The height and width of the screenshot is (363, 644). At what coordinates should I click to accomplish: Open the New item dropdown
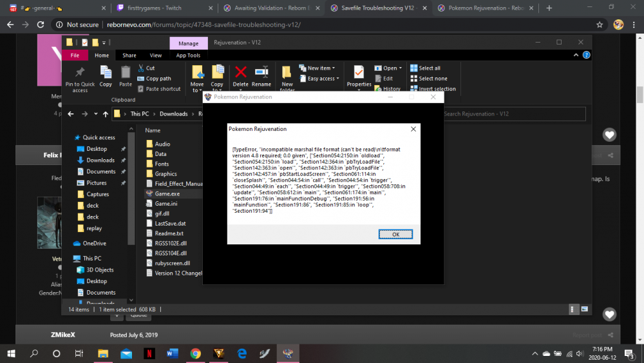pos(317,68)
